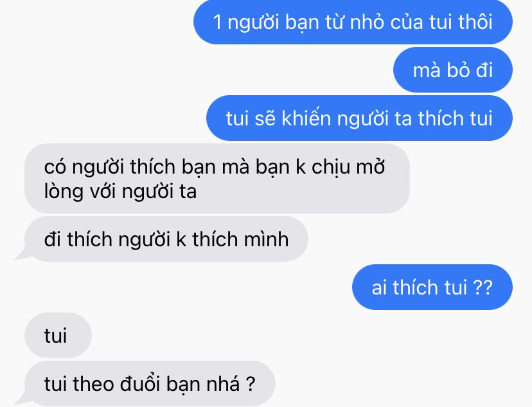Click the word "thôi" ending the first message
The height and width of the screenshot is (407, 532).
pyautogui.click(x=475, y=22)
